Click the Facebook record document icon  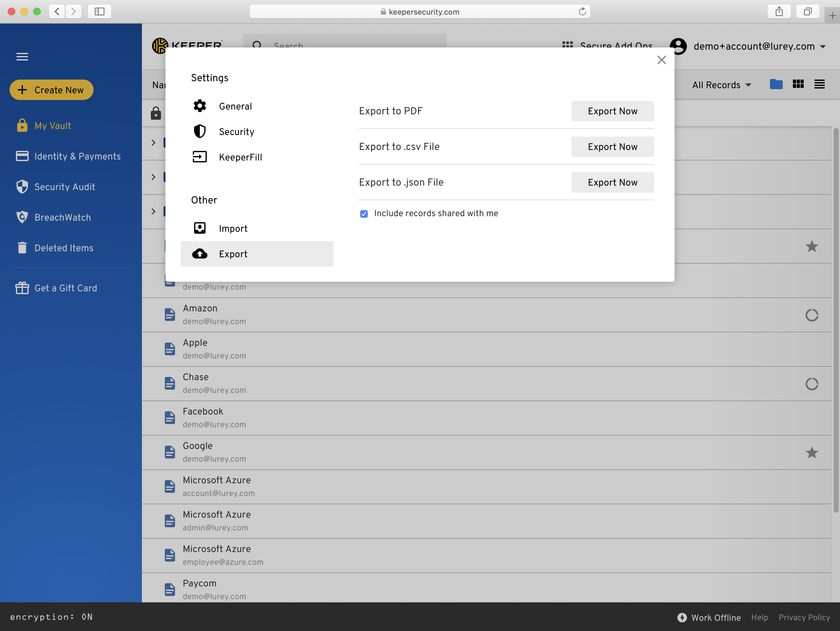click(170, 417)
